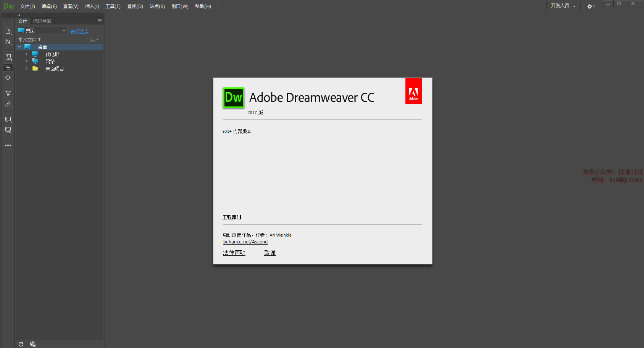
Task: Select the 桌面 root row in file tree
Action: [60, 47]
